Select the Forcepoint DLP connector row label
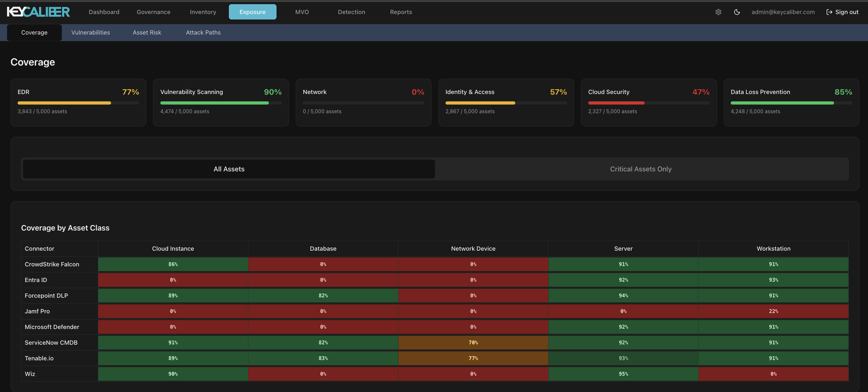Image resolution: width=868 pixels, height=392 pixels. coord(46,296)
